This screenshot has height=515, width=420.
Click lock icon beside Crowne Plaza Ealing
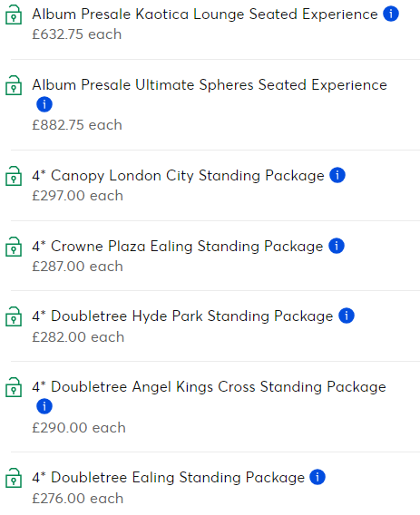pyautogui.click(x=14, y=247)
